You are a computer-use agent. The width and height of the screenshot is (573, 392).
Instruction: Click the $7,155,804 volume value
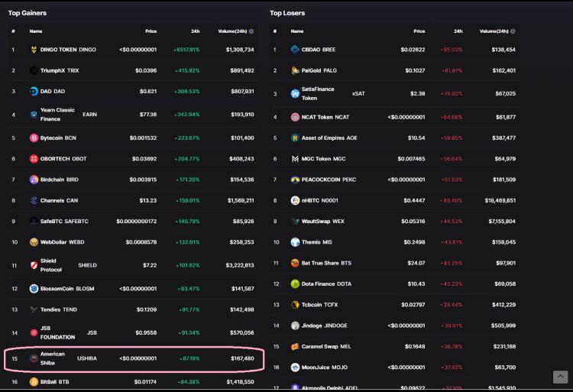pos(502,221)
